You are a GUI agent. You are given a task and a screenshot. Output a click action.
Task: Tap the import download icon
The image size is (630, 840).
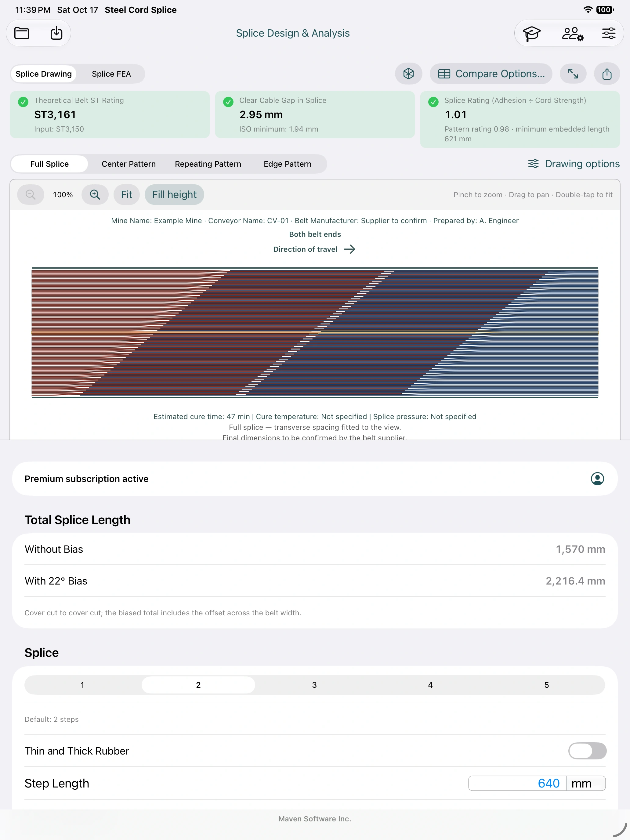pyautogui.click(x=56, y=33)
